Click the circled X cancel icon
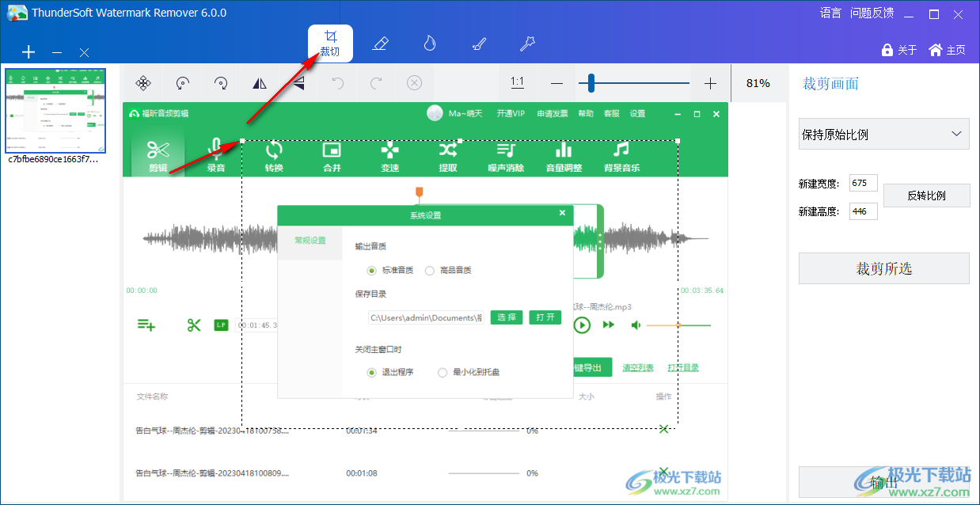The width and height of the screenshot is (980, 505). pos(415,83)
